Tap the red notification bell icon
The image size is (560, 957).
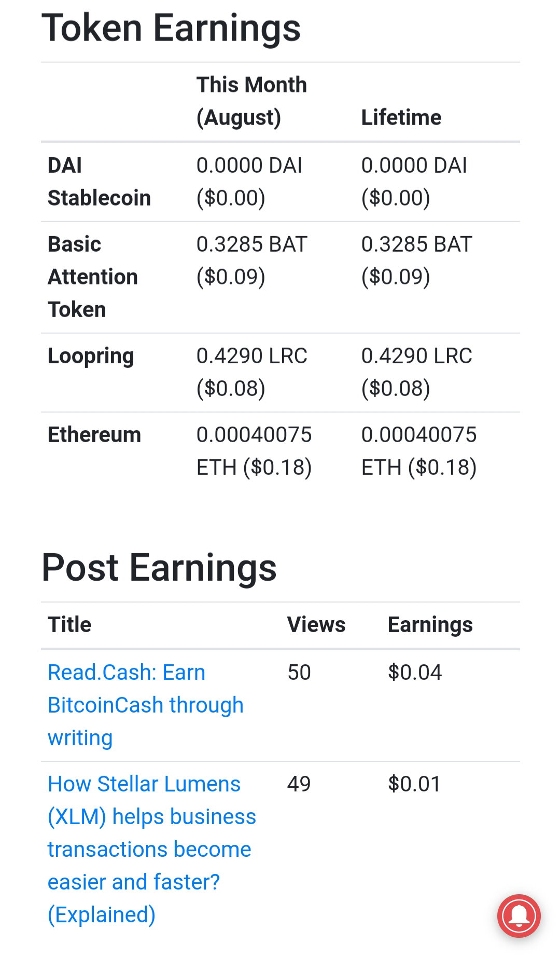pos(519,916)
